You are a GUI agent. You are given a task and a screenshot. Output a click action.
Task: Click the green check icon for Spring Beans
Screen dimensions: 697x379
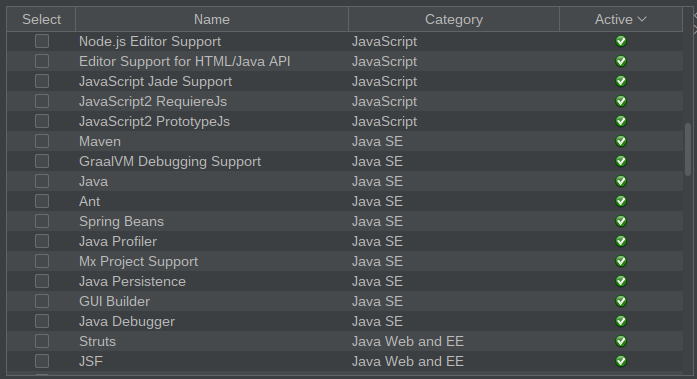point(621,221)
